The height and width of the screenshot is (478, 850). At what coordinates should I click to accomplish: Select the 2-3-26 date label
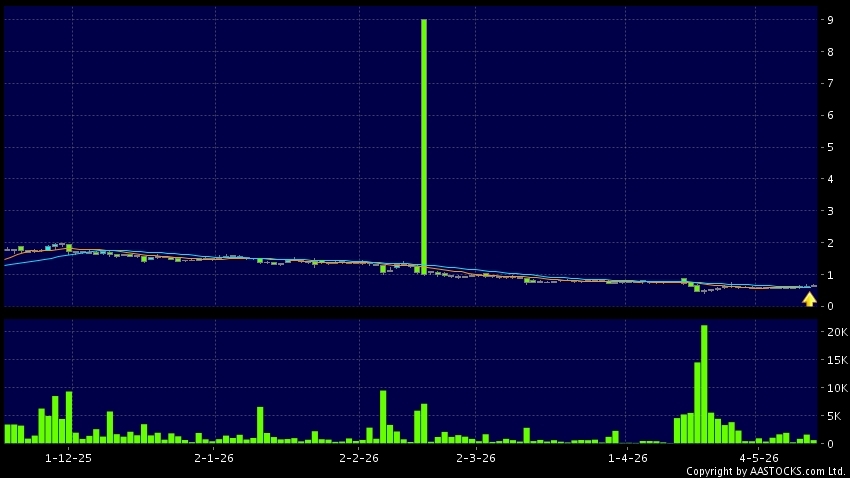click(476, 458)
